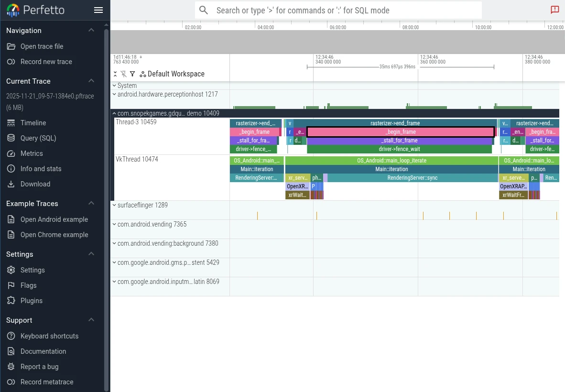Click the unpin tracks icon
Viewport: 565px width, 392px height.
click(124, 74)
